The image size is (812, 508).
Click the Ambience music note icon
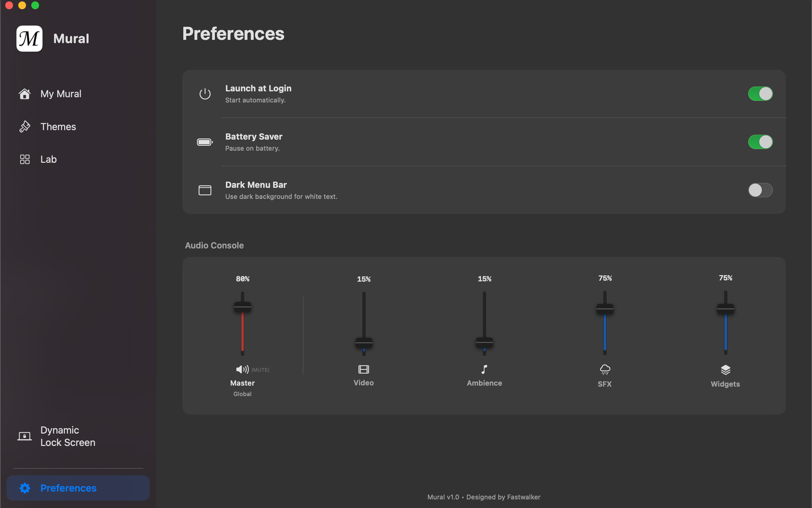point(484,369)
